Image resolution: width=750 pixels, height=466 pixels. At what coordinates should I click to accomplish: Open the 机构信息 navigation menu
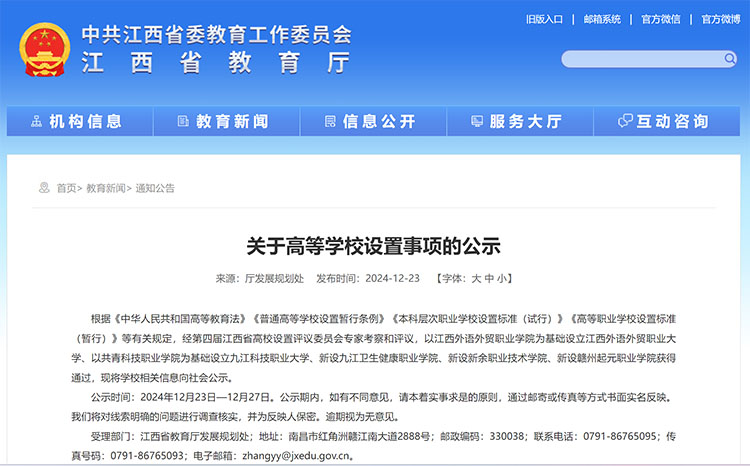(85, 121)
